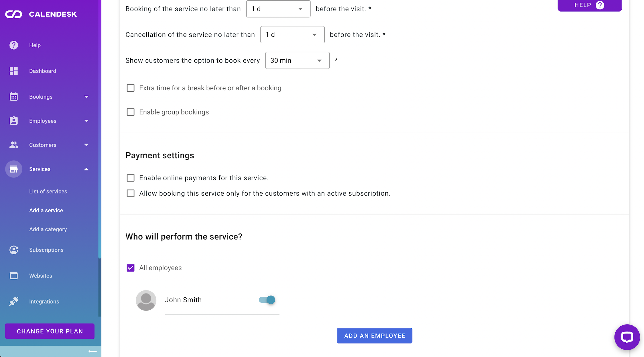Select Add a category menu item

[x=48, y=229]
